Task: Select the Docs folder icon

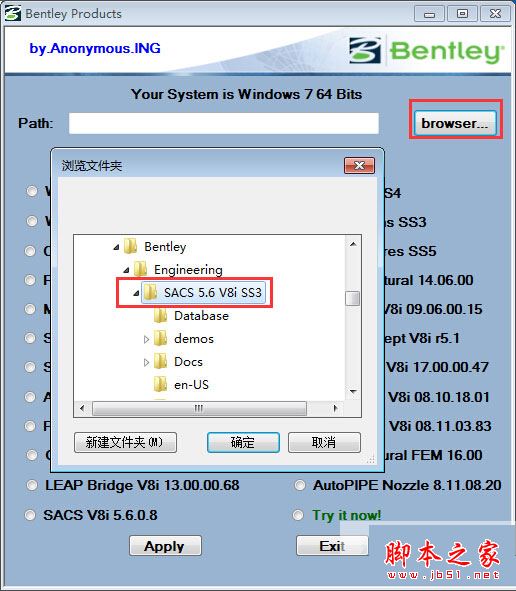Action: click(x=161, y=361)
